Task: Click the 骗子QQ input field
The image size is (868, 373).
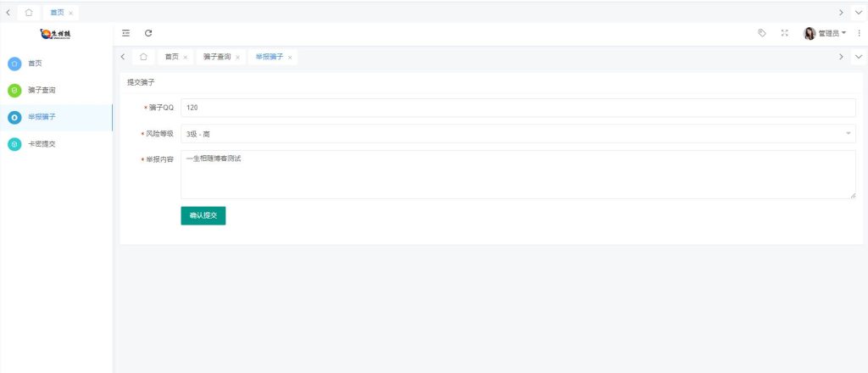Action: 518,108
